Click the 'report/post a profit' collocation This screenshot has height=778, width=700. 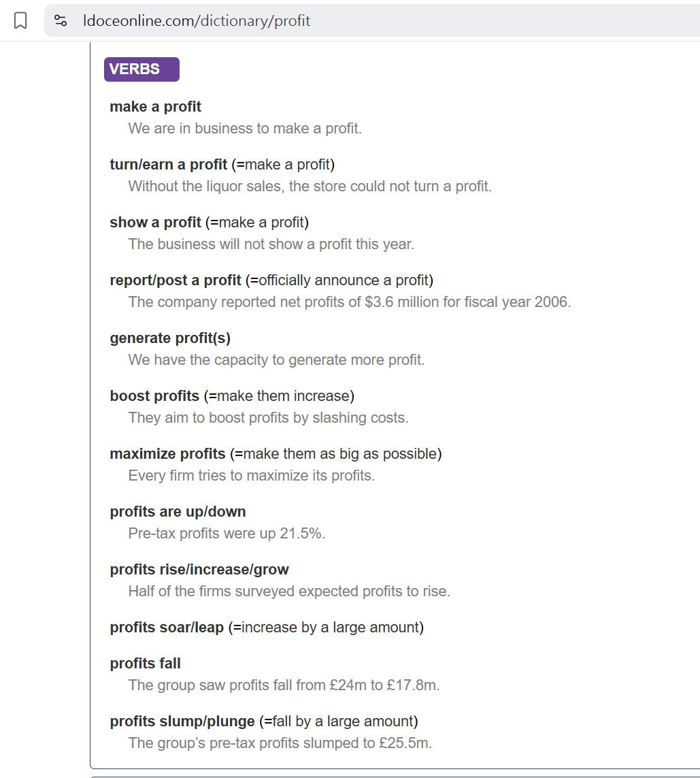(x=176, y=280)
